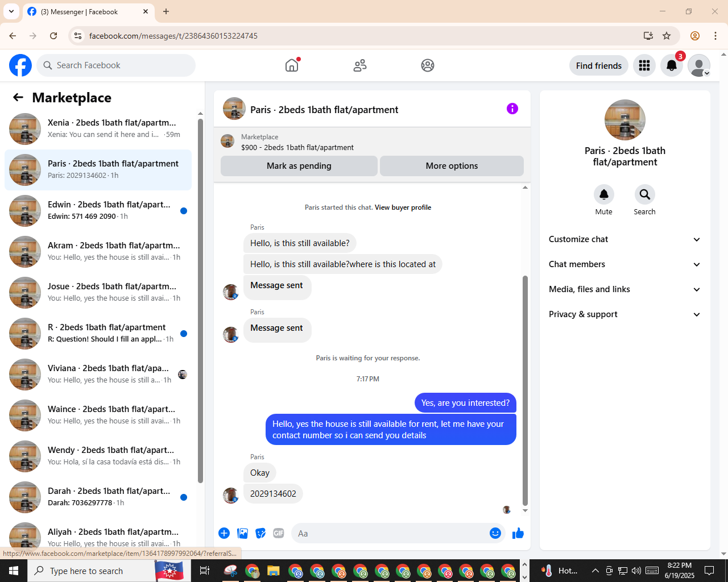Open the install app icon in the address bar

(x=648, y=36)
